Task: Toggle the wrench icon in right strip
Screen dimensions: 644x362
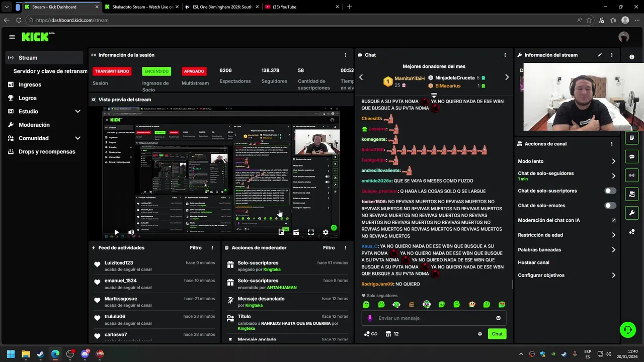Action: point(632,213)
